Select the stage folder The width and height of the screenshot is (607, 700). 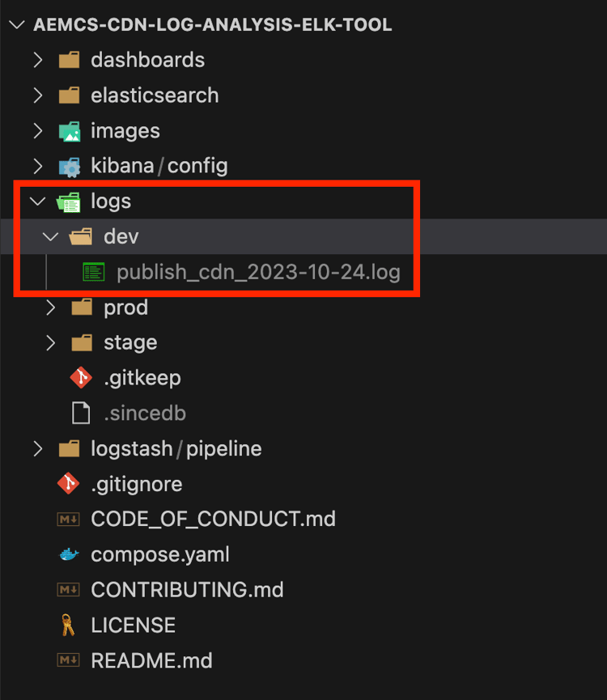pos(130,343)
